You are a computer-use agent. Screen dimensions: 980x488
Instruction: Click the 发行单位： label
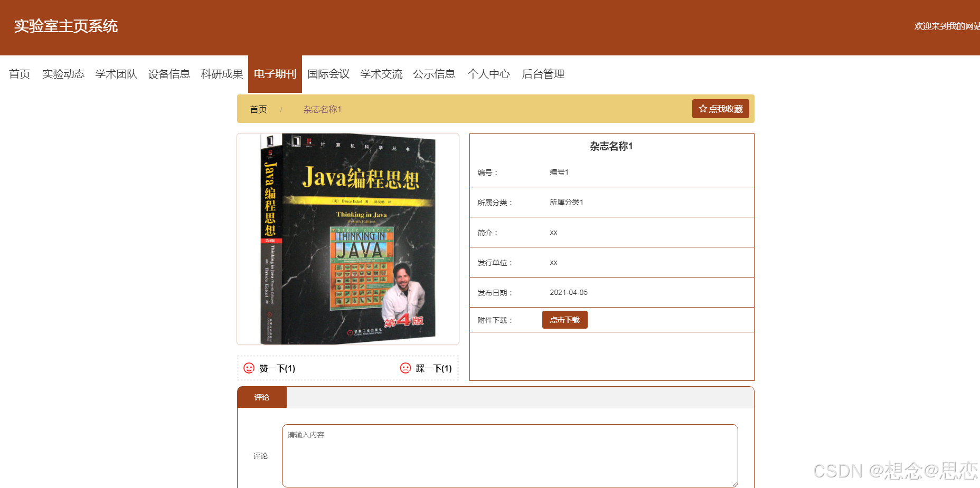pos(495,263)
